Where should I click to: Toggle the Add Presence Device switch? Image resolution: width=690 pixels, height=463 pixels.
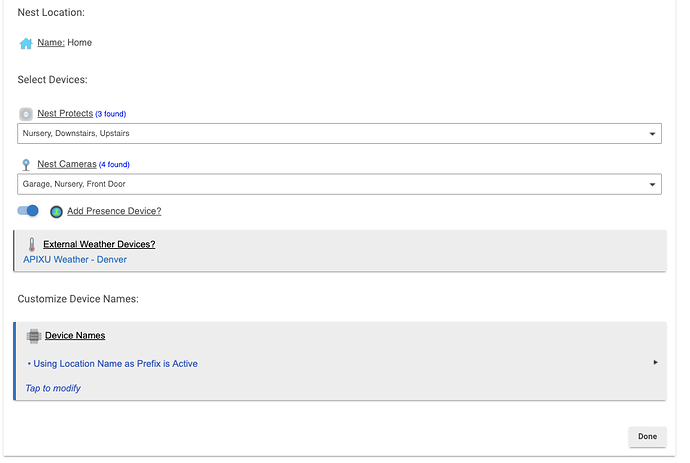pyautogui.click(x=28, y=211)
